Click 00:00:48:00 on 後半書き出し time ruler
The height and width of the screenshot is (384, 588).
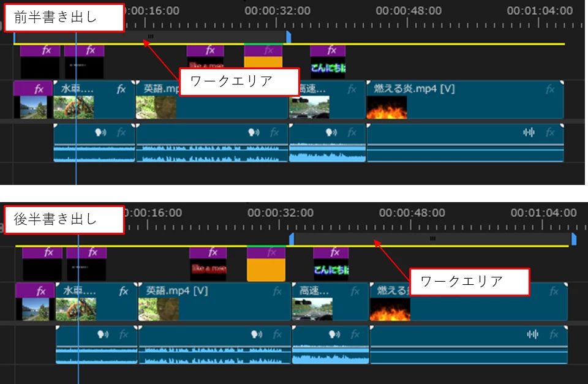(x=412, y=213)
